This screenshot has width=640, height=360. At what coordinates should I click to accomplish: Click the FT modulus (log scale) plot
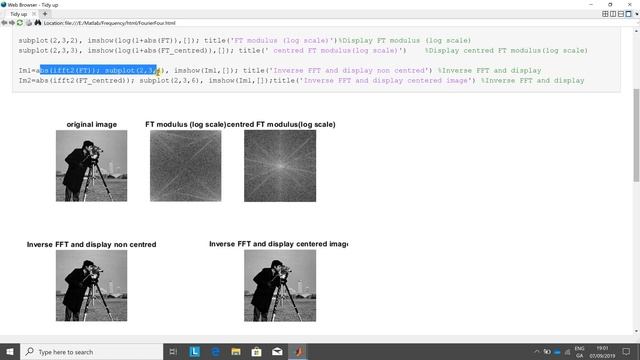(x=186, y=166)
